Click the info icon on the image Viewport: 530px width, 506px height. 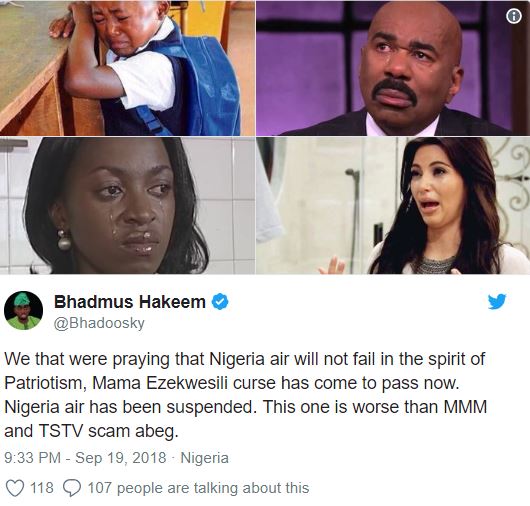tap(514, 16)
